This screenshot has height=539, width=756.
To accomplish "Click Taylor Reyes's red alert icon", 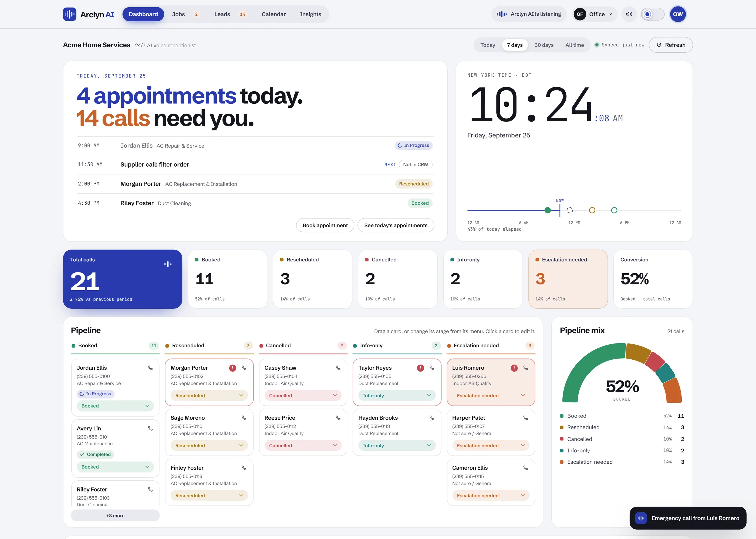I will click(420, 368).
